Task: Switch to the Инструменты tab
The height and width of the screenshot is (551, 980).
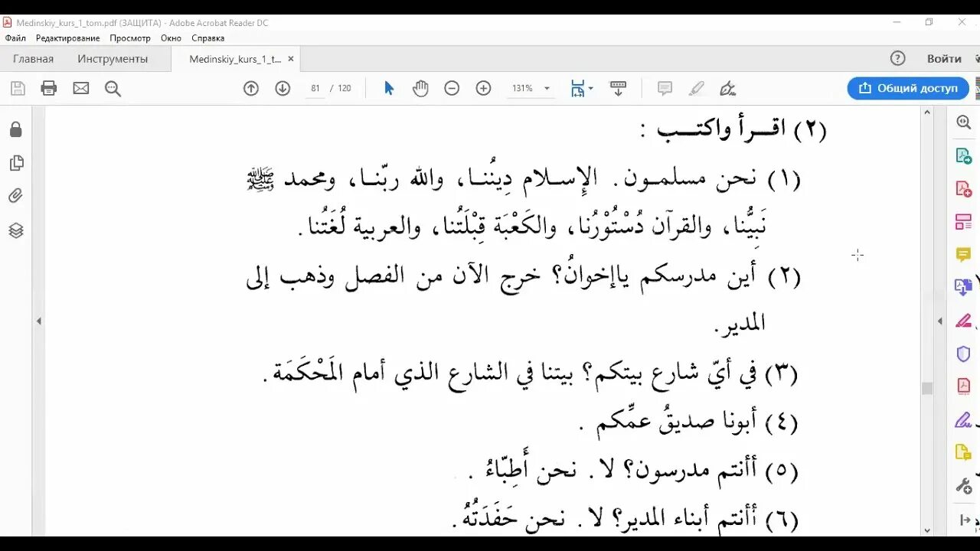Action: tap(113, 59)
